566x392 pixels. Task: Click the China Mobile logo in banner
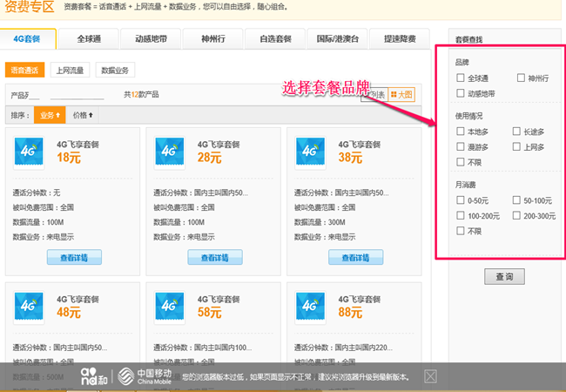pyautogui.click(x=145, y=376)
